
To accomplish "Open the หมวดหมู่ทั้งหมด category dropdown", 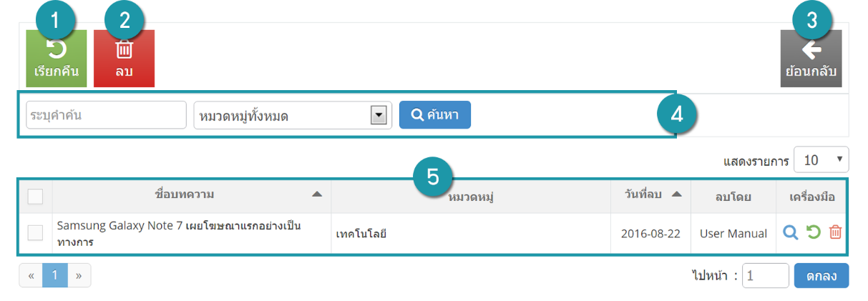I will point(293,115).
